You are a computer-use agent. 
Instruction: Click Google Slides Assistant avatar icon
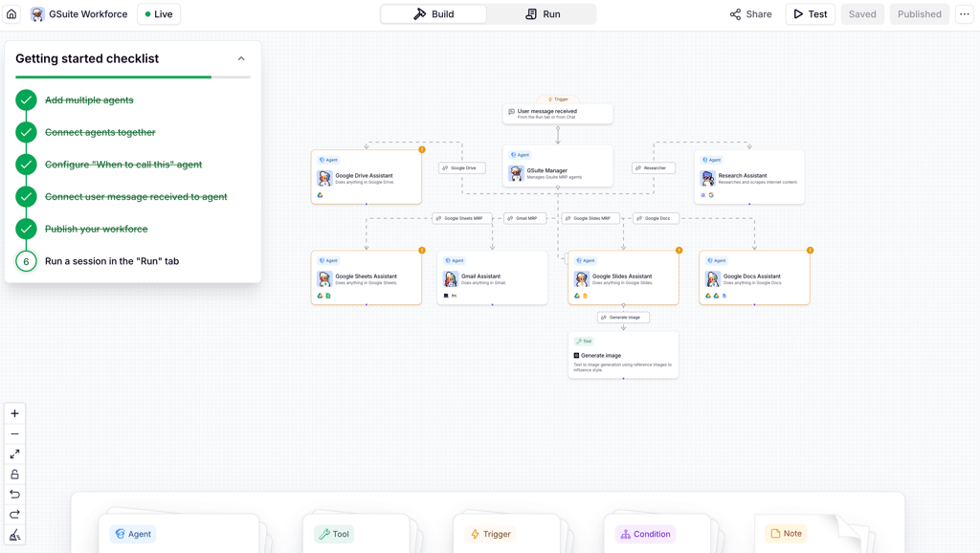pos(581,278)
